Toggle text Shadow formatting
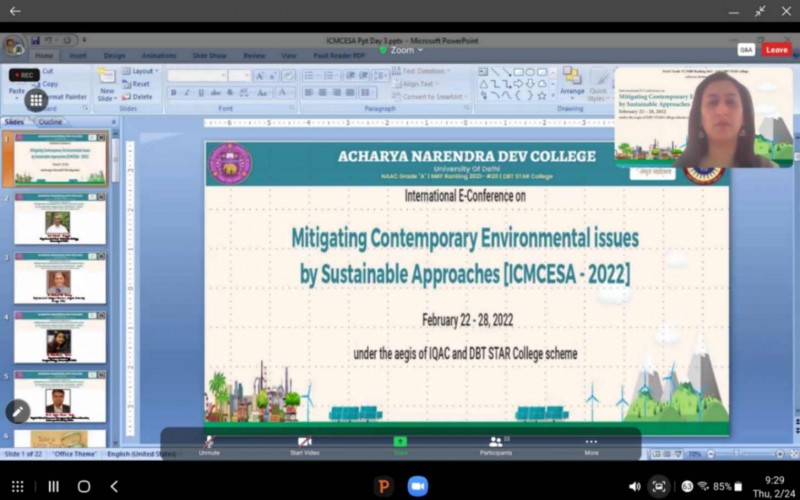This screenshot has height=500, width=800. click(x=230, y=93)
